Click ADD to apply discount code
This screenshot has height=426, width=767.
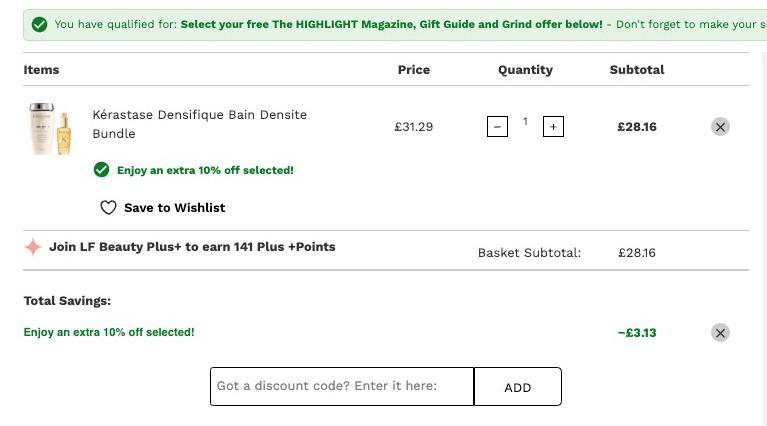coord(518,386)
